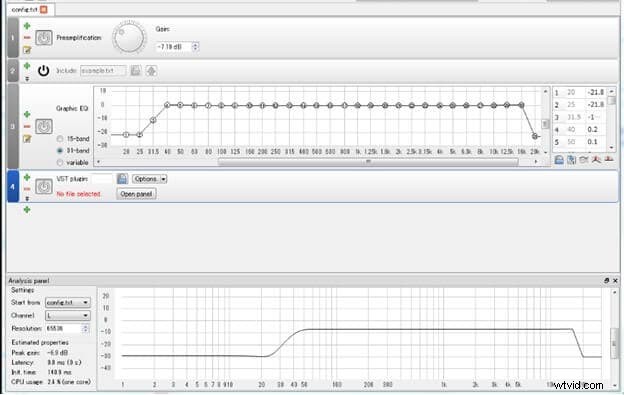This screenshot has width=624, height=395.
Task: Click the Reset response icon
Action: [608, 160]
